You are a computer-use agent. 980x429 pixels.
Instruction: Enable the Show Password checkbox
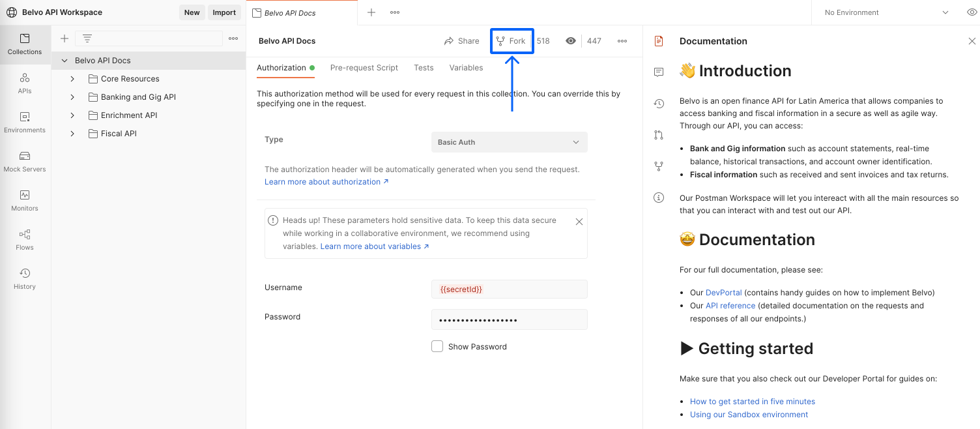(x=437, y=346)
